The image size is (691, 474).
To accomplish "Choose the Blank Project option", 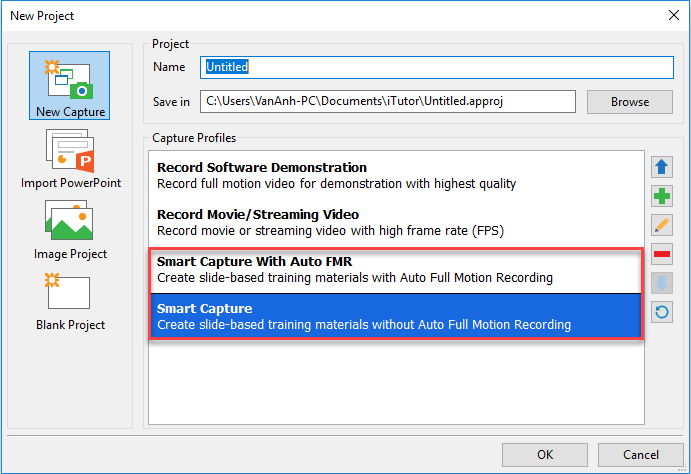I will click(x=70, y=301).
